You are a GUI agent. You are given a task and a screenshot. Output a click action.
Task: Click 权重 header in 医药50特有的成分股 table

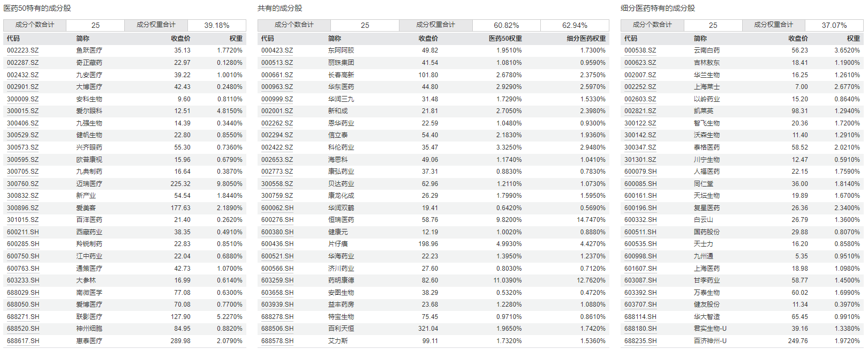click(x=236, y=39)
